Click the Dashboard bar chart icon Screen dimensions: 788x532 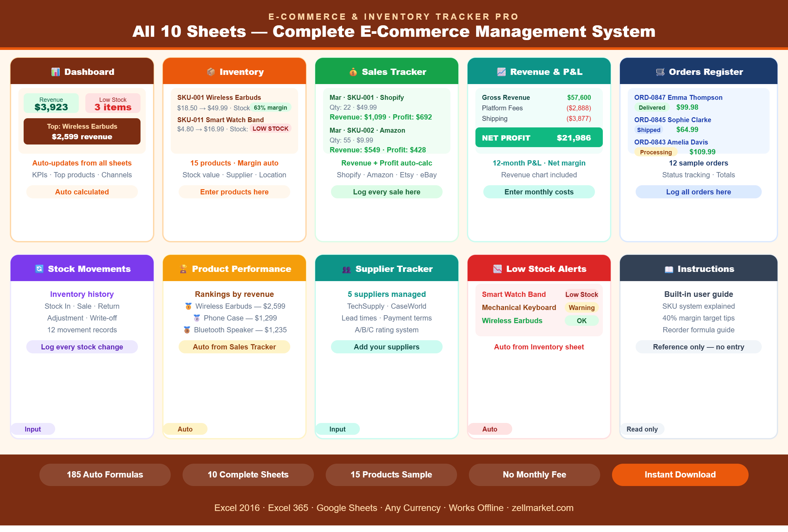[x=55, y=72]
